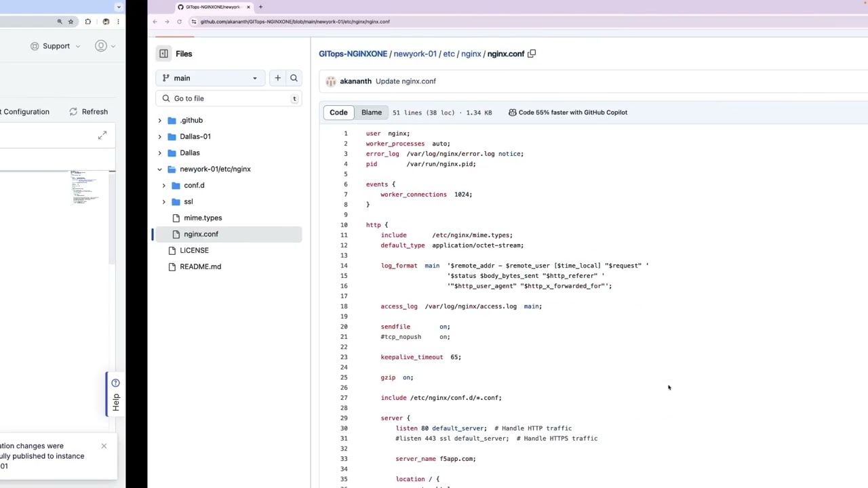Close the GitHub browser tab
Image resolution: width=868 pixels, height=488 pixels.
tap(248, 7)
